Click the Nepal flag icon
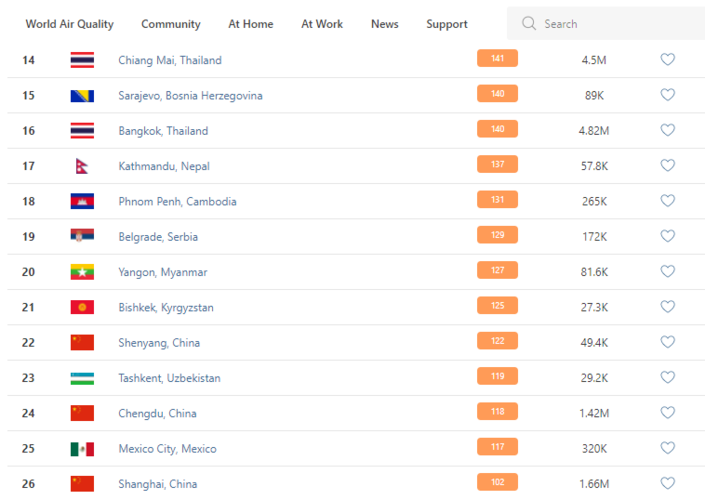Viewport: 705px width, 500px height. 82,166
